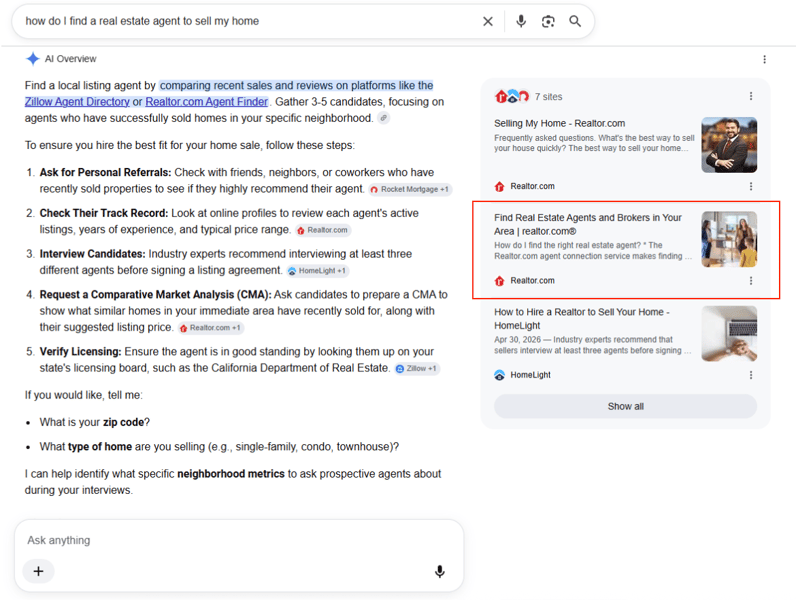Click the Rocket Mortgage +1 citation chip
This screenshot has width=796, height=600.
(x=410, y=189)
